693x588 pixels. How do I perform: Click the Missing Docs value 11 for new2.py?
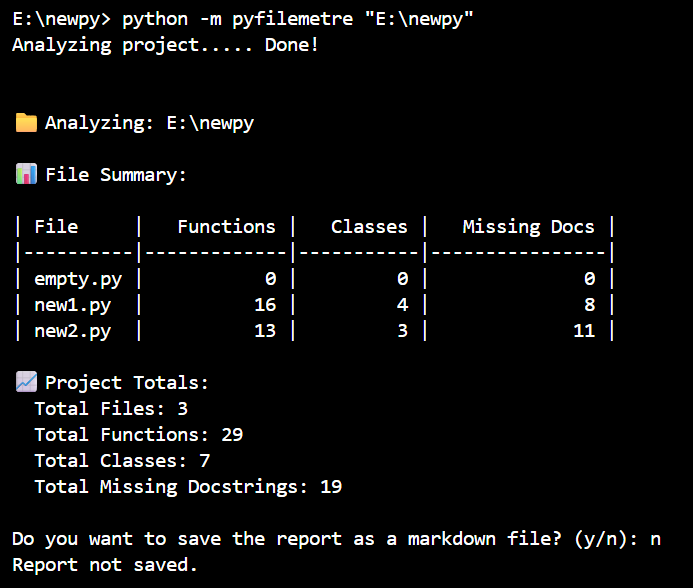584,331
